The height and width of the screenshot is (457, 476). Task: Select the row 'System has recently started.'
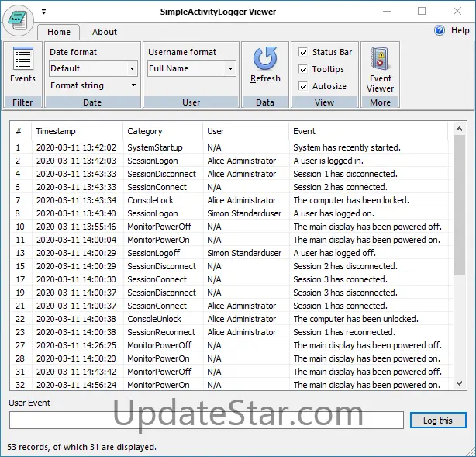pos(232,147)
